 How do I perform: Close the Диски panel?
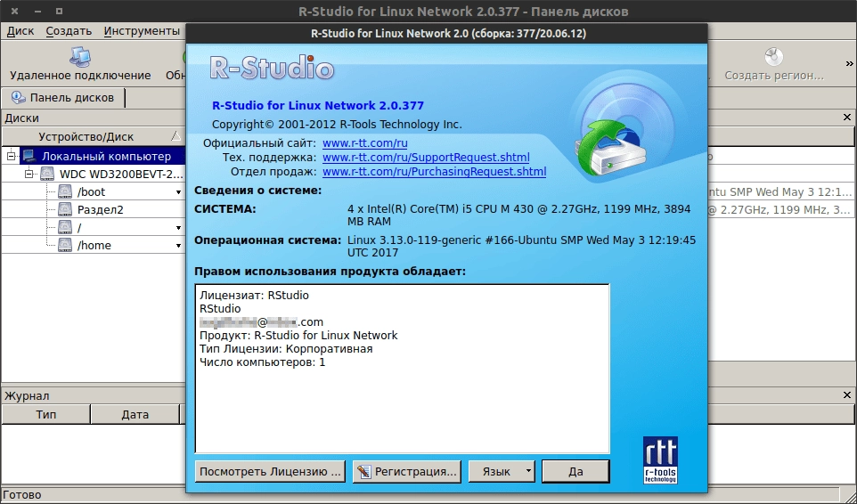(846, 118)
